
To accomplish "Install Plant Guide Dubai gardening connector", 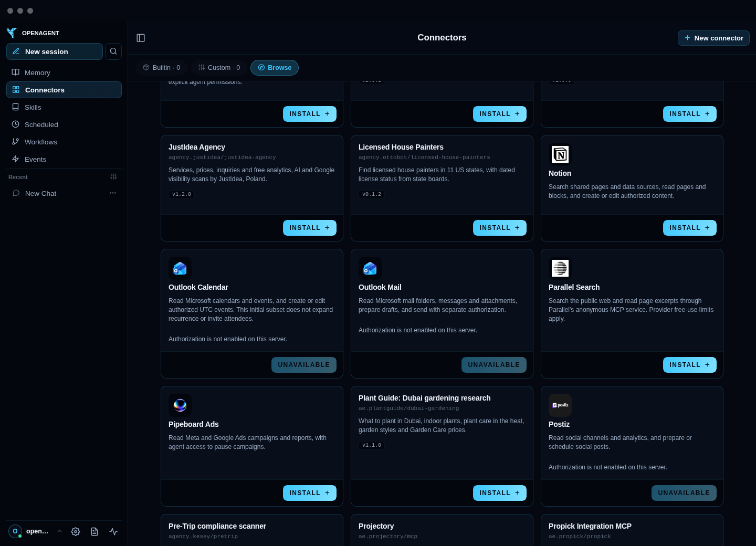I will [x=500, y=493].
